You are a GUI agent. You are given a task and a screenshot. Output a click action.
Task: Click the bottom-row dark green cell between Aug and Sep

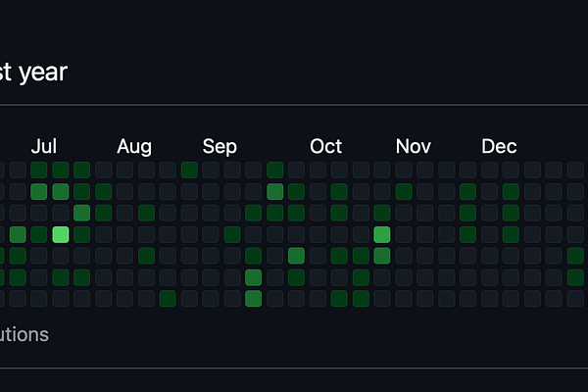coord(168,299)
